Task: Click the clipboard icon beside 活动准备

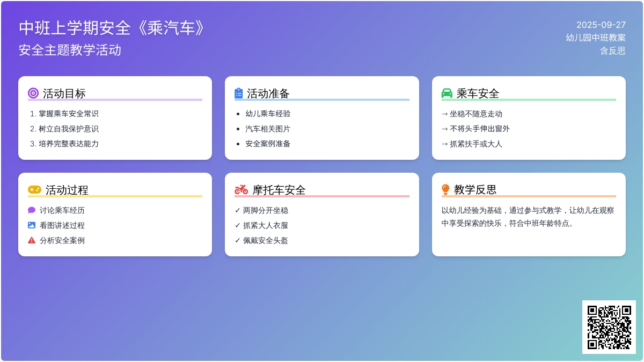Action: point(239,93)
